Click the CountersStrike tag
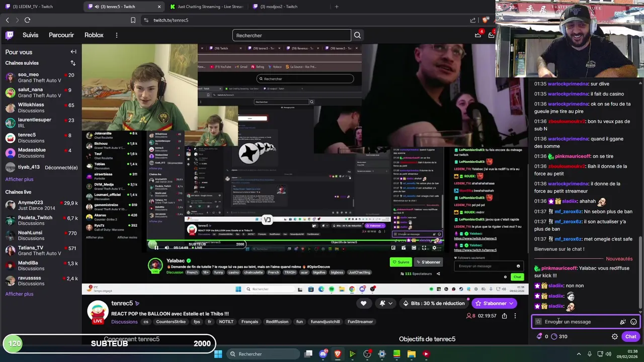 (x=171, y=322)
